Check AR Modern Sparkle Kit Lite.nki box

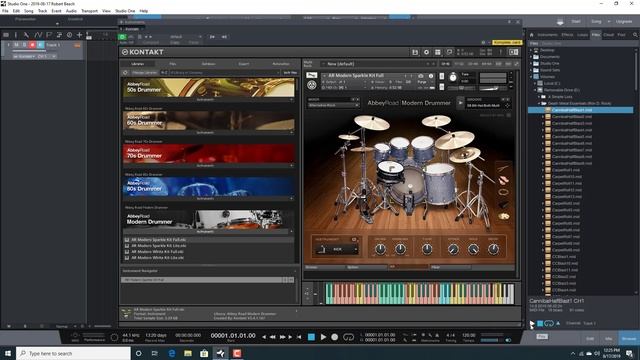pyautogui.click(x=127, y=246)
